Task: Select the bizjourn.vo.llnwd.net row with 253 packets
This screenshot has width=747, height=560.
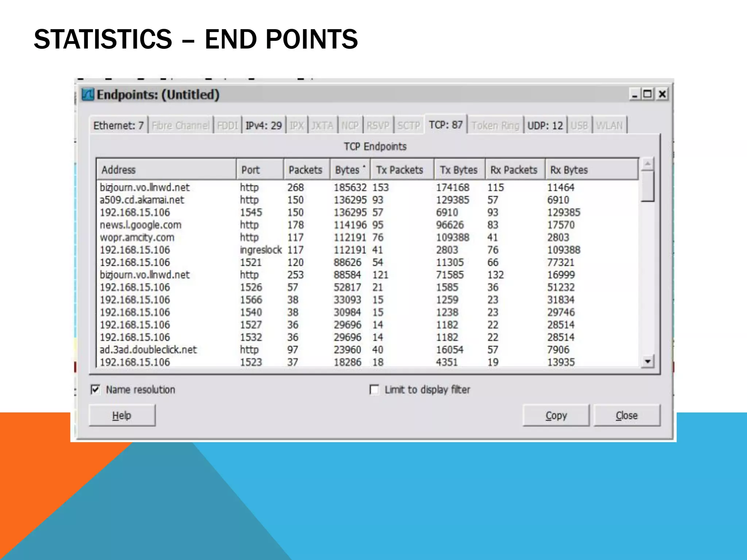Action: tap(368, 275)
